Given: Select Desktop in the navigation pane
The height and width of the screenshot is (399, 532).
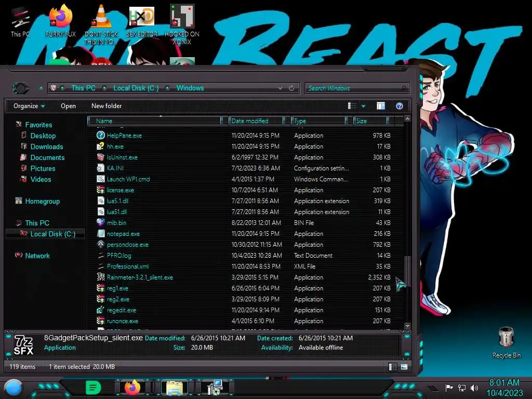Looking at the screenshot, I should (x=43, y=136).
